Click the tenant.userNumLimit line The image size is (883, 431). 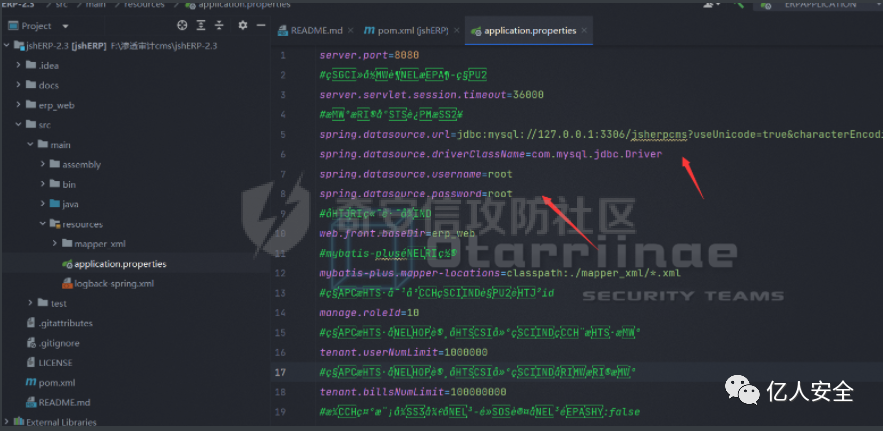click(403, 353)
